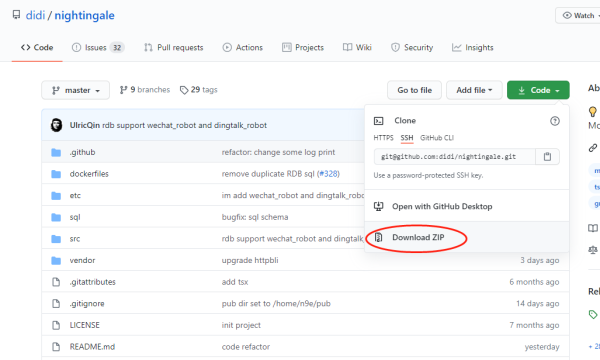Click the Go to file button

[414, 90]
